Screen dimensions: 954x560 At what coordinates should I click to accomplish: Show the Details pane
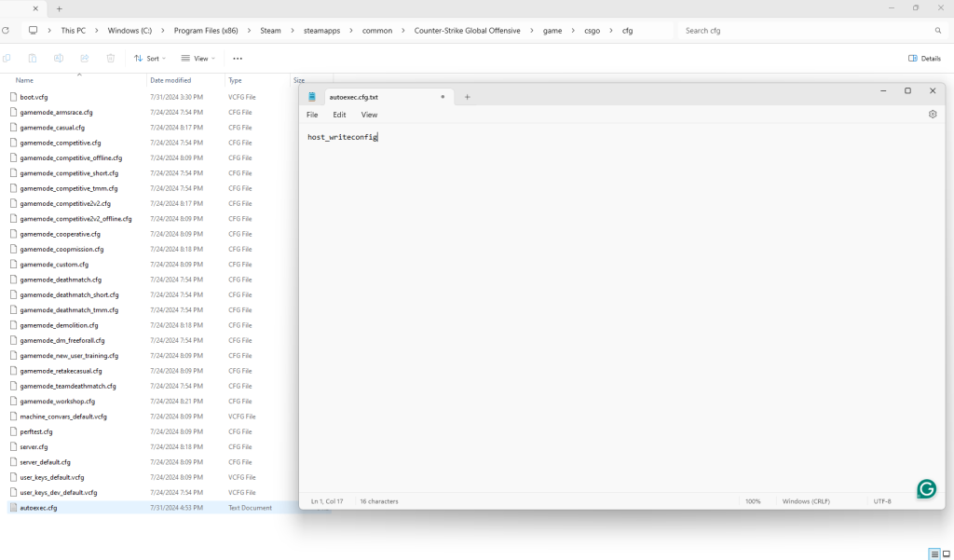pos(923,58)
